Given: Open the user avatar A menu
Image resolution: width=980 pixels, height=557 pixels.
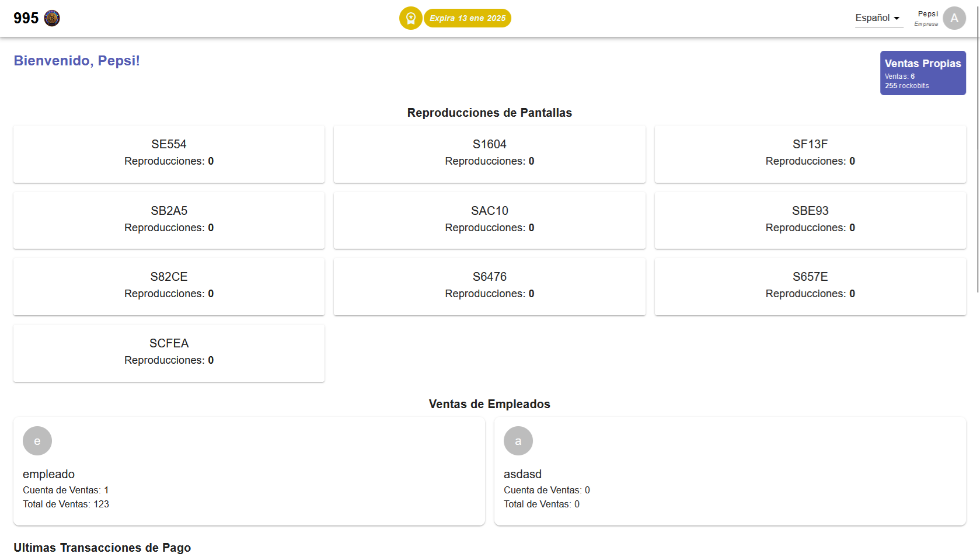Looking at the screenshot, I should point(954,18).
